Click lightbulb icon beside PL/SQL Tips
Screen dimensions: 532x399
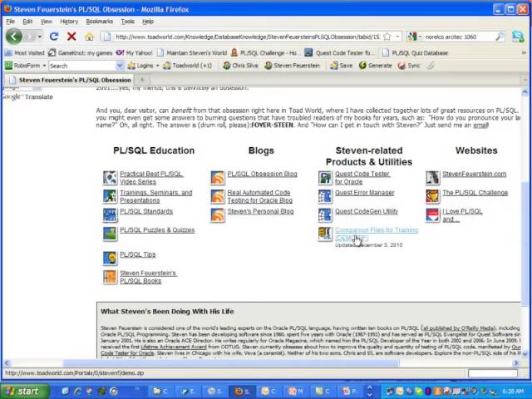pos(110,258)
